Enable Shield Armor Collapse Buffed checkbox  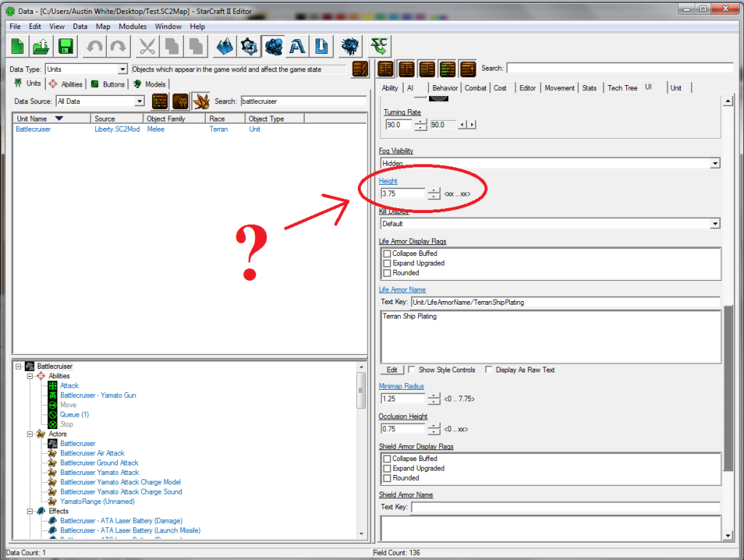pyautogui.click(x=387, y=458)
